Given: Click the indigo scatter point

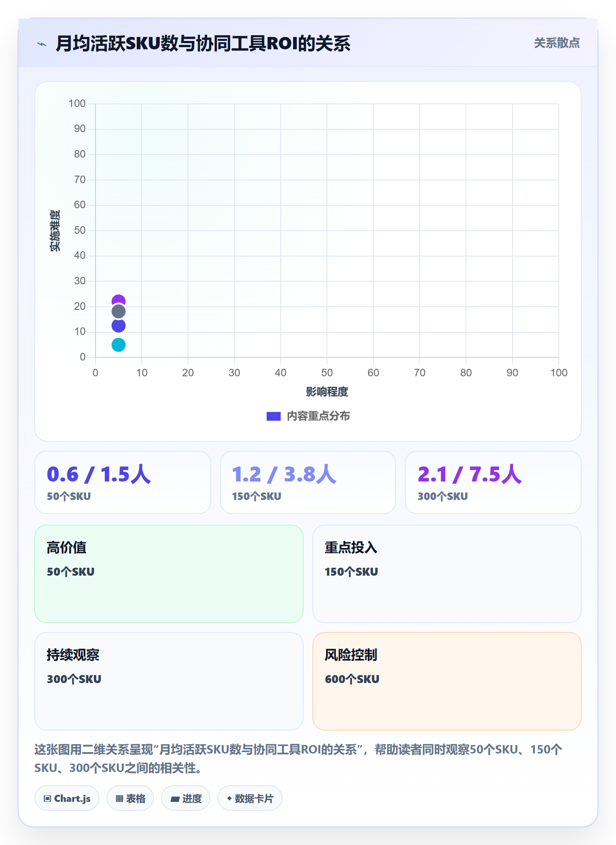Looking at the screenshot, I should (x=118, y=326).
